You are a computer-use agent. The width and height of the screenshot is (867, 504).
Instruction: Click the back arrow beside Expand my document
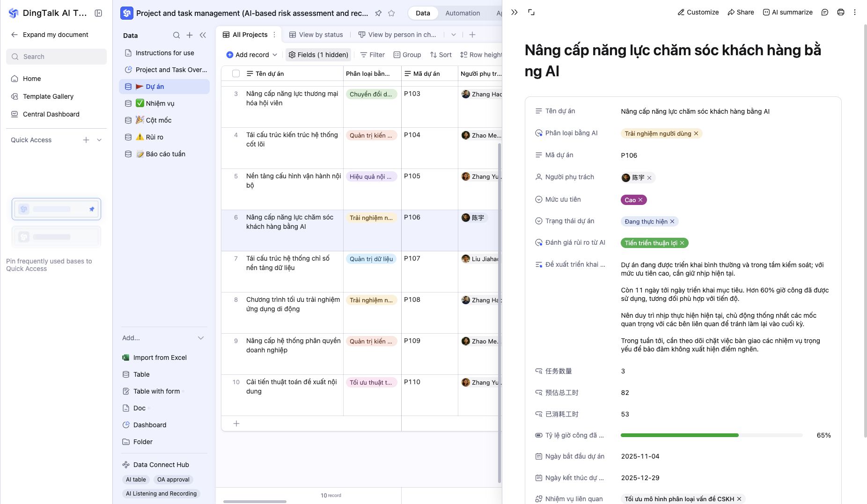pos(15,35)
